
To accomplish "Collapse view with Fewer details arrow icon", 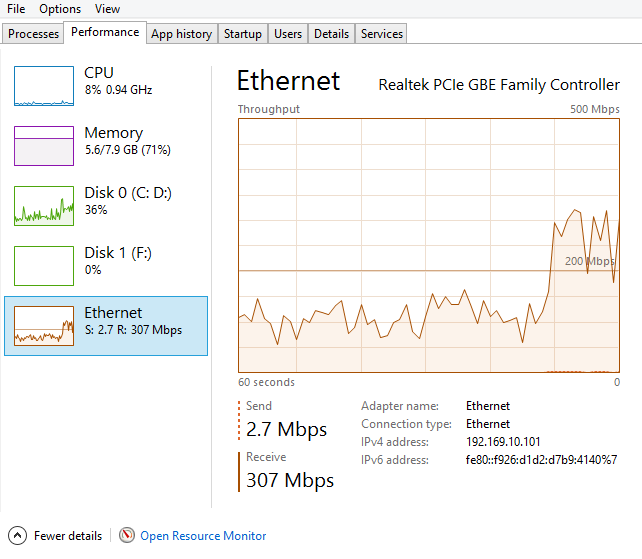I will (17, 536).
